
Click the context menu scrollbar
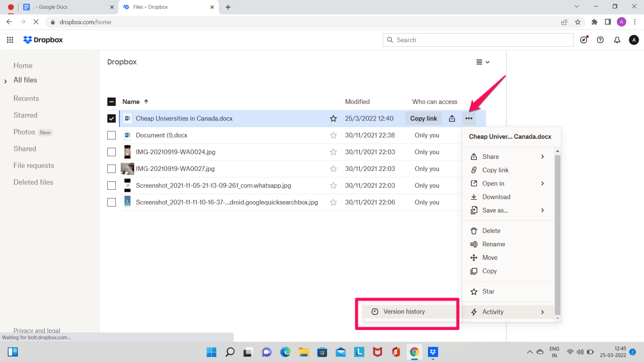point(558,235)
